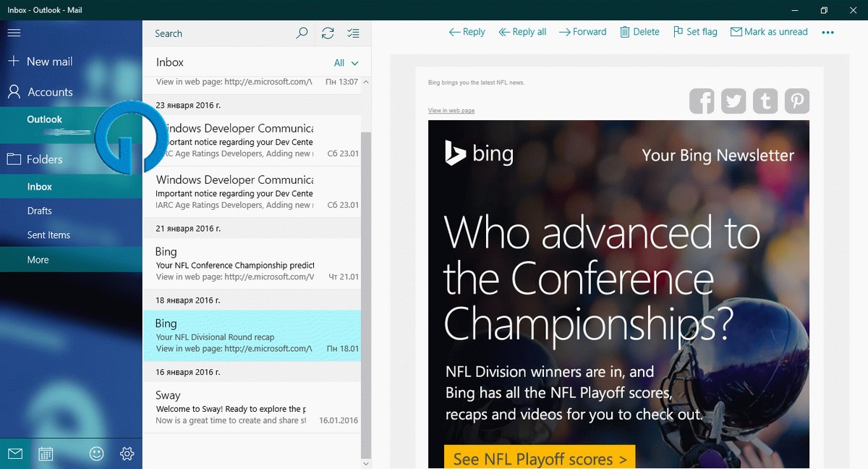The image size is (868, 469).
Task: Open first Windows Developer Communications email
Action: (x=252, y=140)
